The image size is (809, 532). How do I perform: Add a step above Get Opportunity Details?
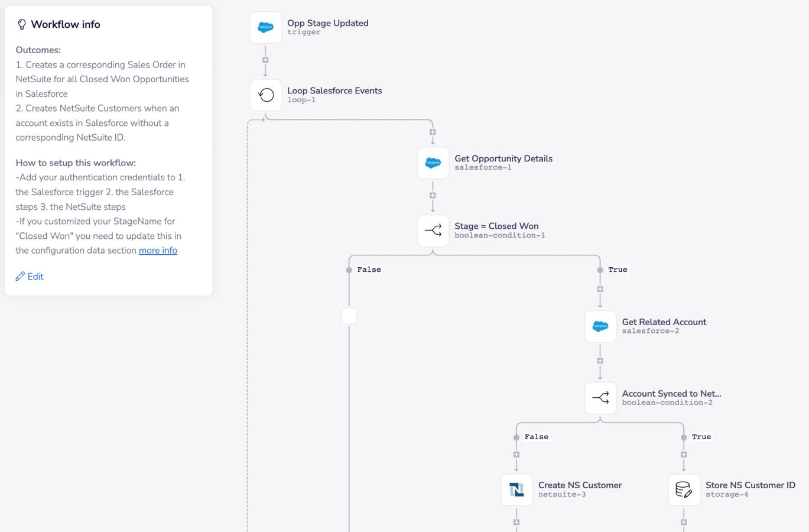pyautogui.click(x=433, y=132)
